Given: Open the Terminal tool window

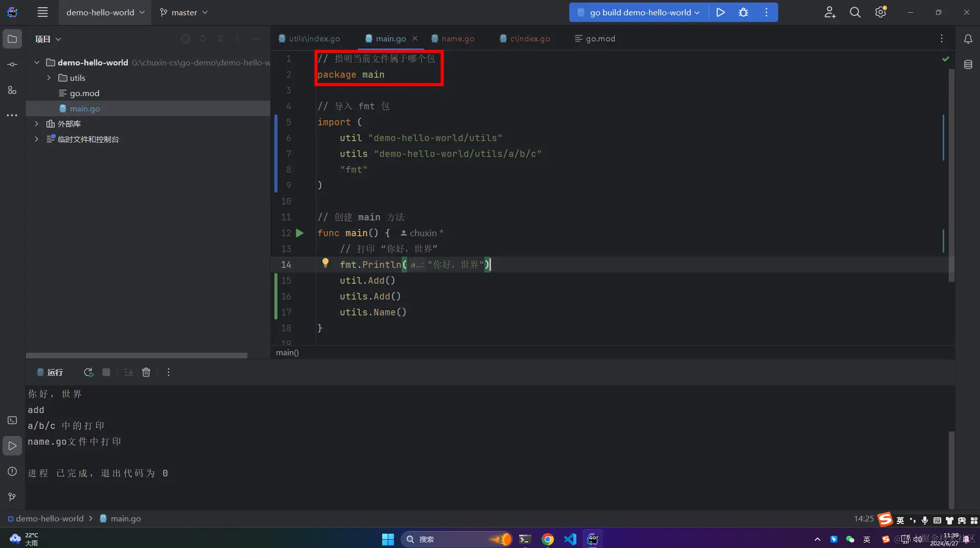Looking at the screenshot, I should pyautogui.click(x=12, y=420).
